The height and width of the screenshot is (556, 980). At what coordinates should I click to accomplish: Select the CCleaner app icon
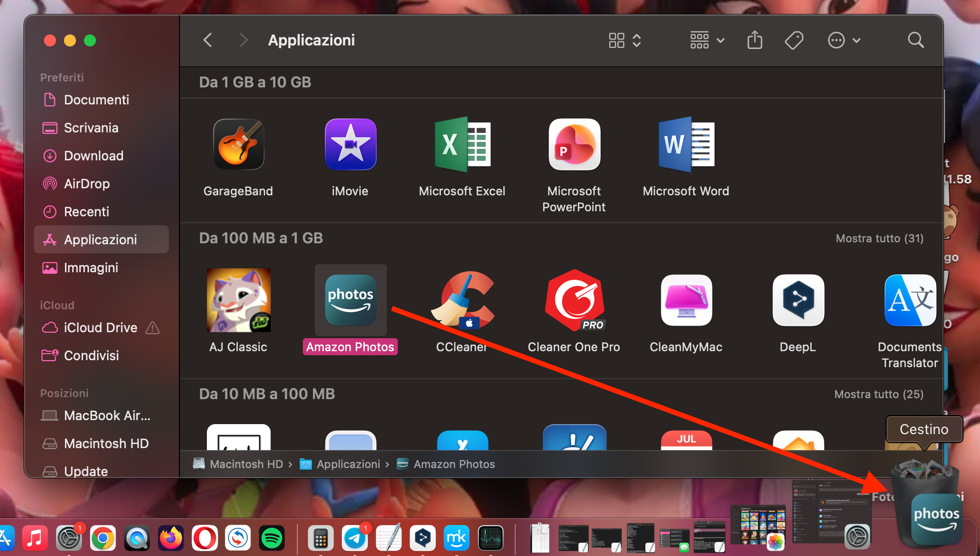pyautogui.click(x=462, y=300)
